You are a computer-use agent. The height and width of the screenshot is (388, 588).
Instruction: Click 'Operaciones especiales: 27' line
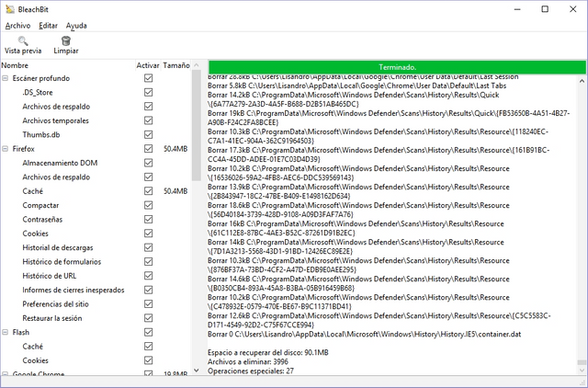tap(251, 371)
